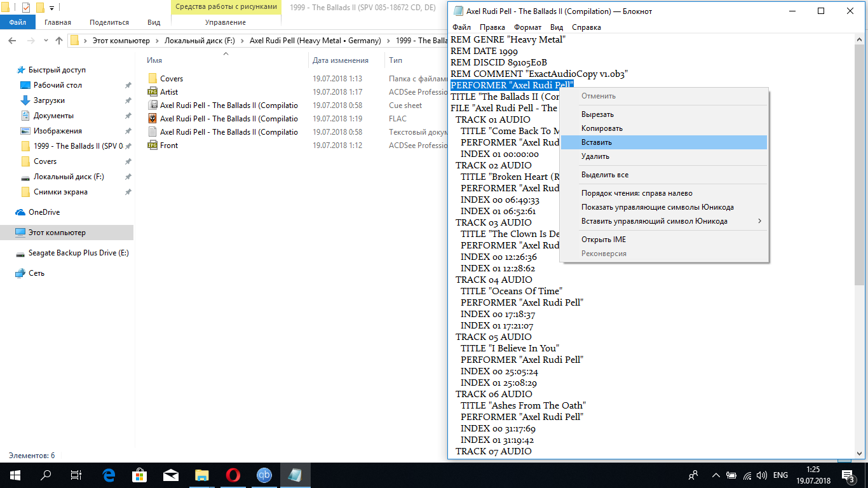Click the pin icon beside Документы in the sidebar
868x488 pixels.
click(128, 116)
